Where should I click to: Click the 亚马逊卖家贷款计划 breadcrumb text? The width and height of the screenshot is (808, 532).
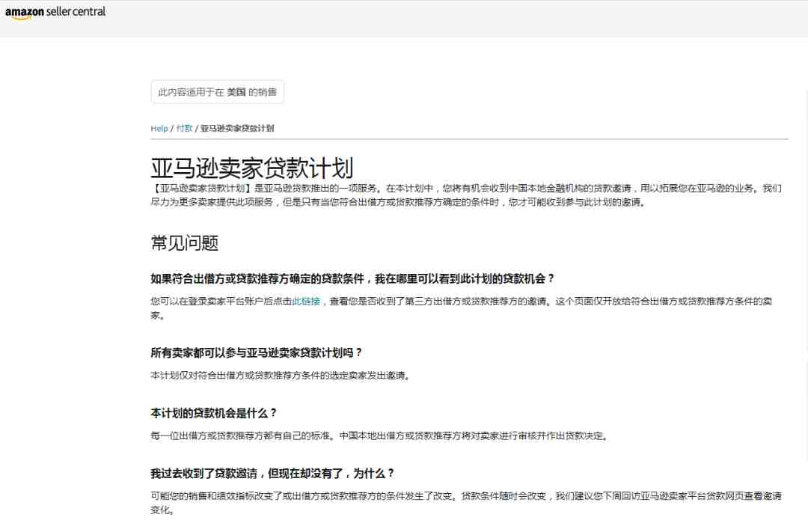(x=237, y=129)
